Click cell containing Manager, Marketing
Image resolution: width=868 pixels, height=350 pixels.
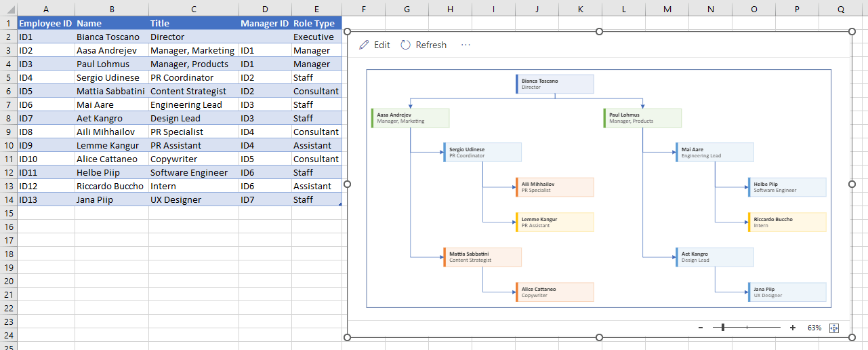(x=194, y=50)
